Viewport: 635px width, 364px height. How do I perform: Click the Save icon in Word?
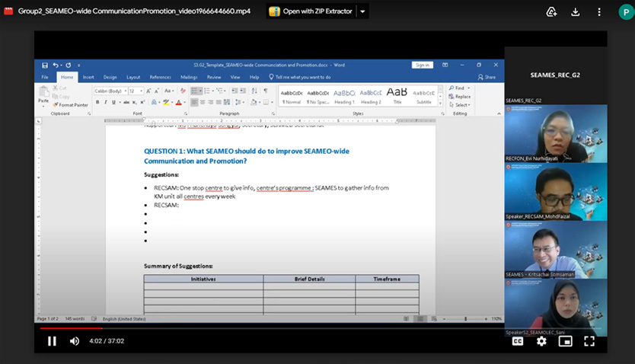point(45,65)
